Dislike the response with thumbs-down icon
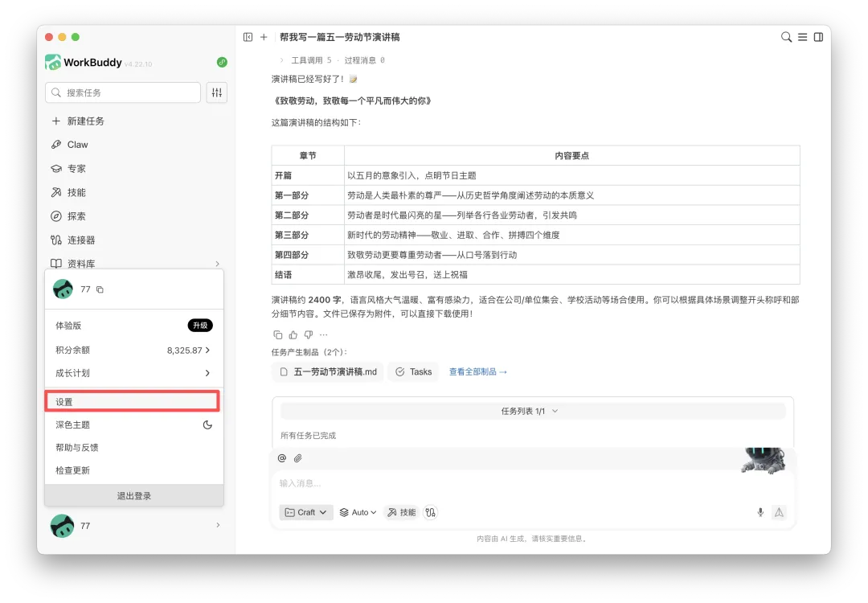 point(309,334)
